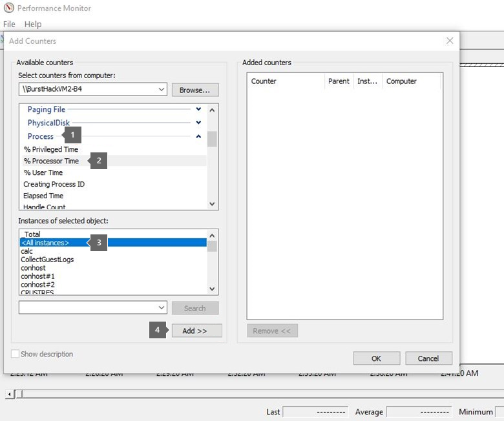Select the CollectGuestLogs instance
This screenshot has height=421, width=504.
coord(47,260)
